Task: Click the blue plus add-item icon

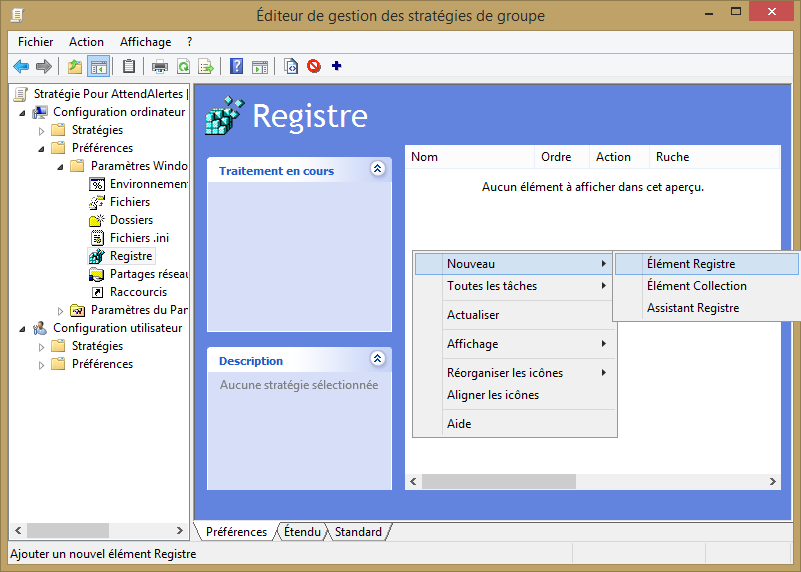Action: pyautogui.click(x=336, y=67)
